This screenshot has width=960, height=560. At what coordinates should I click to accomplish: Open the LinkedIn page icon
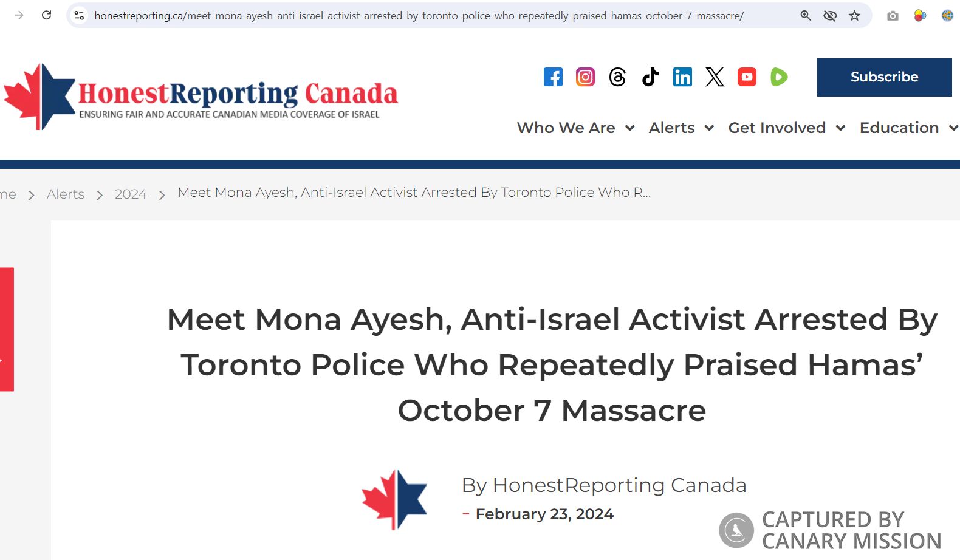[682, 77]
